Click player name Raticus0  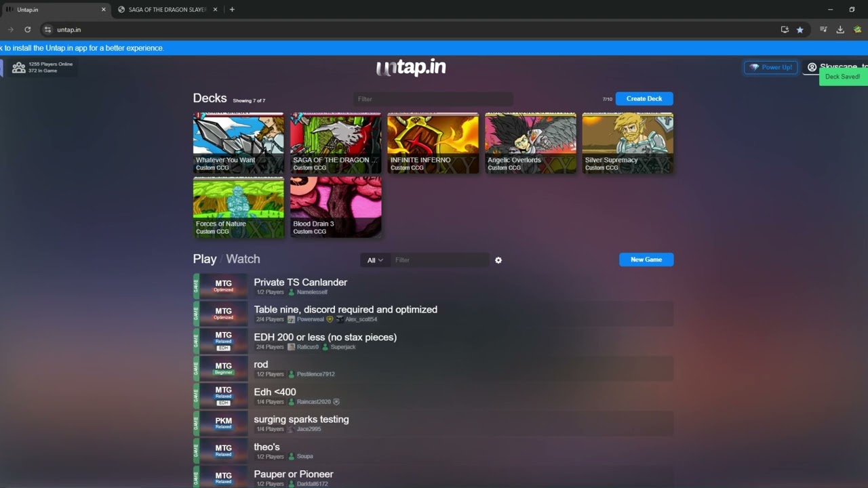[x=307, y=347]
